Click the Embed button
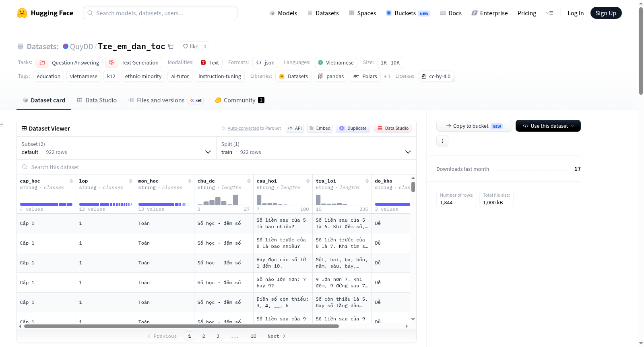Viewport: 644px width, 347px height. click(x=320, y=128)
